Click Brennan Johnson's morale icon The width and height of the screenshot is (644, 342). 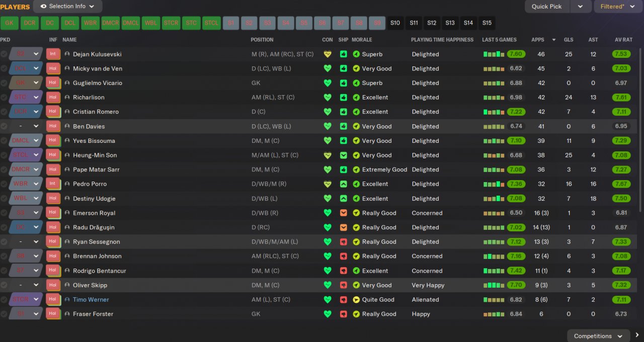(x=356, y=256)
